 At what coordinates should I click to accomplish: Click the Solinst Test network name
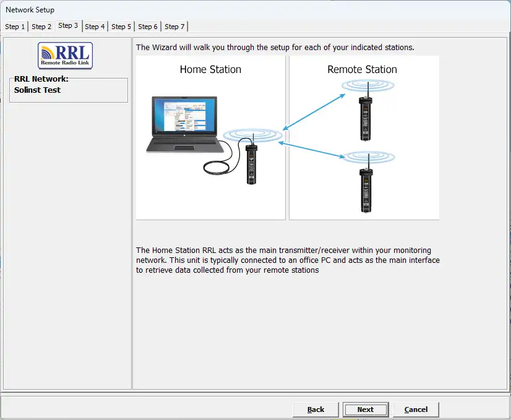(37, 90)
